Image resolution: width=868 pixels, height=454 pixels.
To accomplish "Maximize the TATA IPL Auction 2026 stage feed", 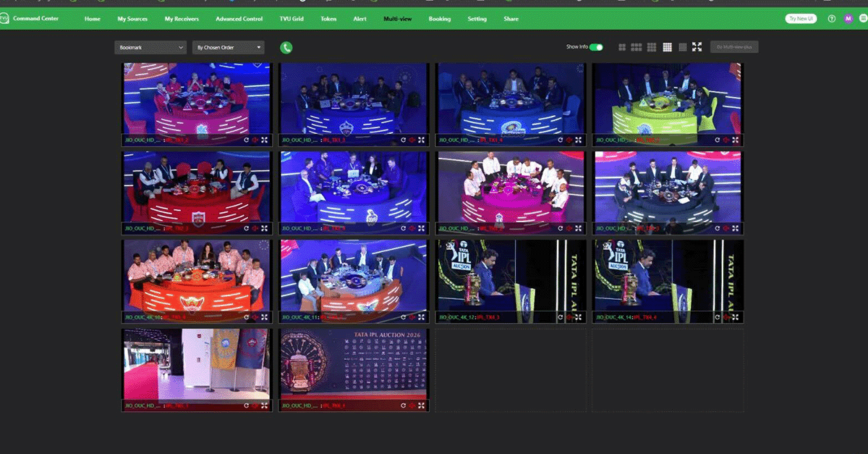I will [421, 406].
